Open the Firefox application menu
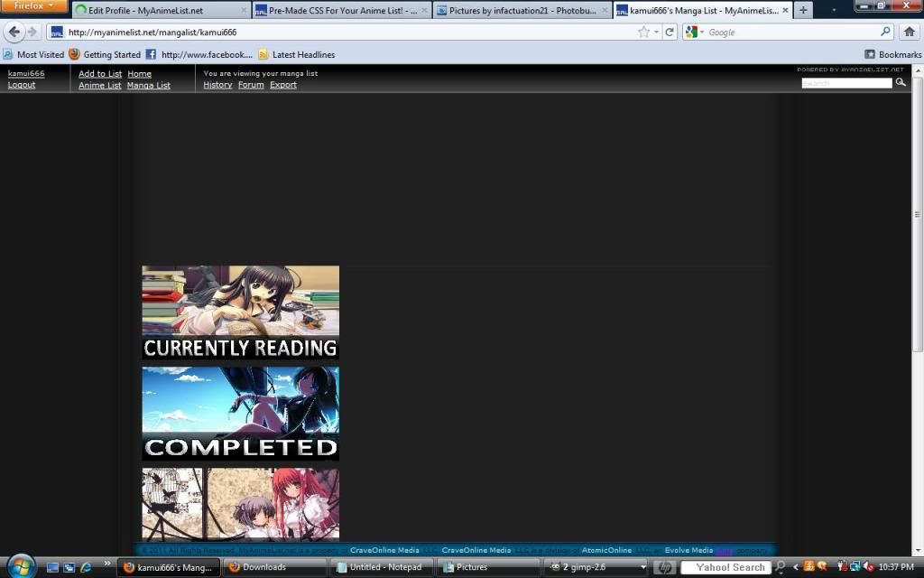The width and height of the screenshot is (924, 578). click(33, 6)
